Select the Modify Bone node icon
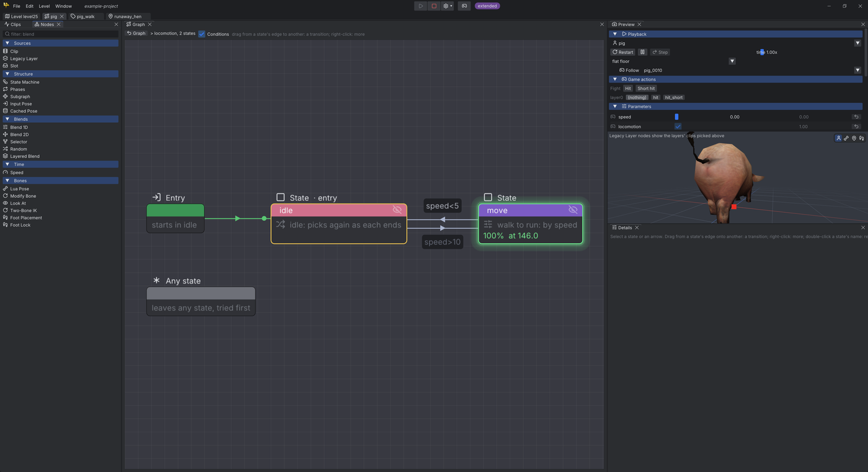 tap(6, 196)
